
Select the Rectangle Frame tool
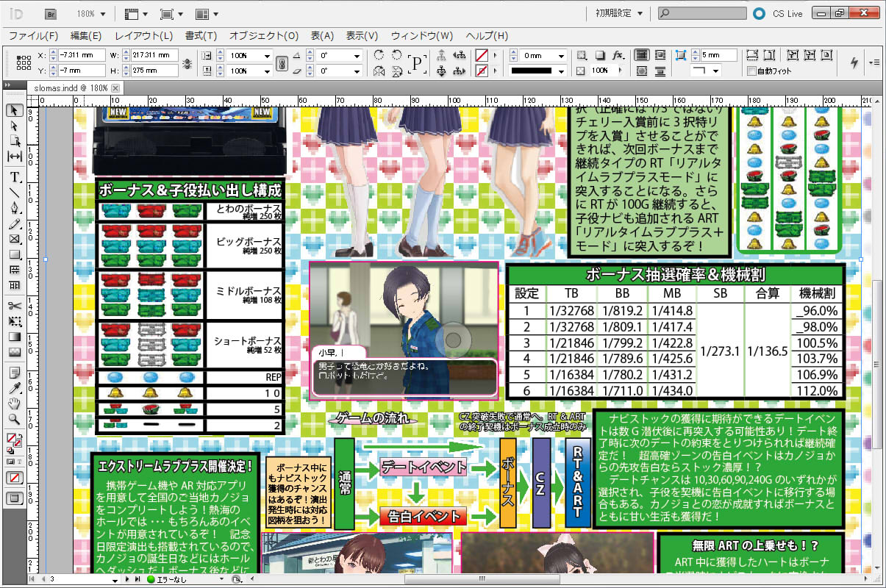tap(14, 239)
